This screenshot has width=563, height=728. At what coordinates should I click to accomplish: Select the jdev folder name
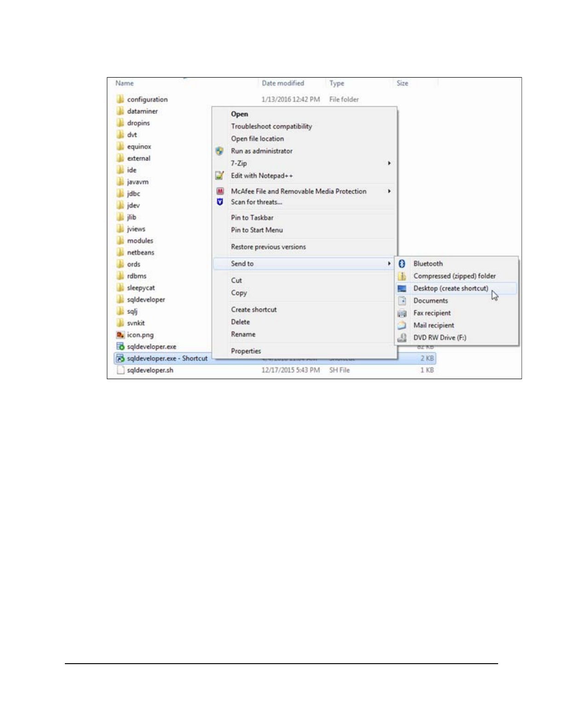133,205
